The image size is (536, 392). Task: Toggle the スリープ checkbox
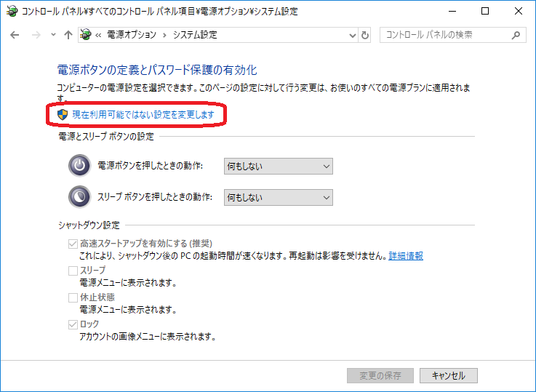(x=73, y=271)
